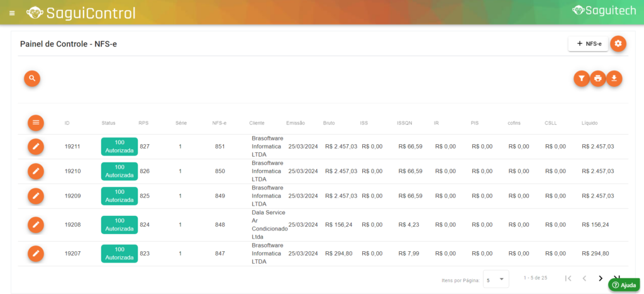Screen dimensions: 644x294
Task: Click the print icon button
Action: coord(598,79)
